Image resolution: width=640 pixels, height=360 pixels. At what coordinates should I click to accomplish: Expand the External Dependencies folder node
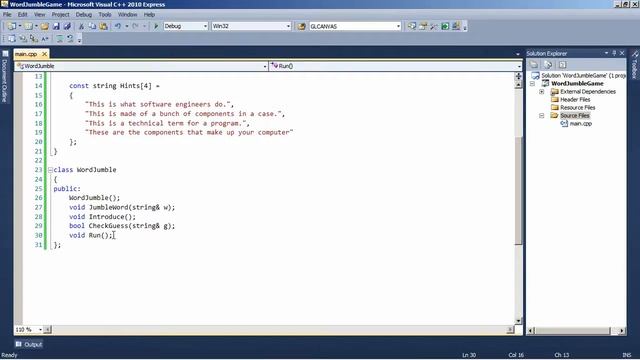tap(542, 92)
